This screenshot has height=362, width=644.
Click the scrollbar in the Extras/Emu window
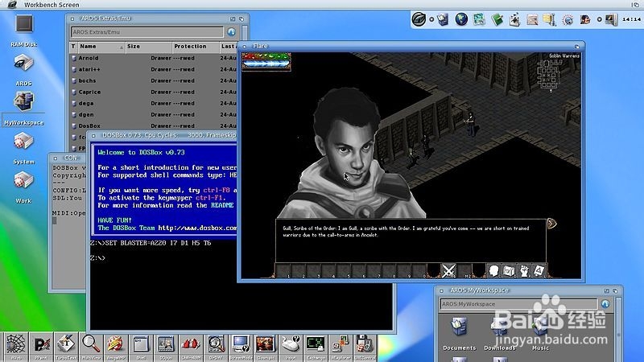[x=245, y=33]
